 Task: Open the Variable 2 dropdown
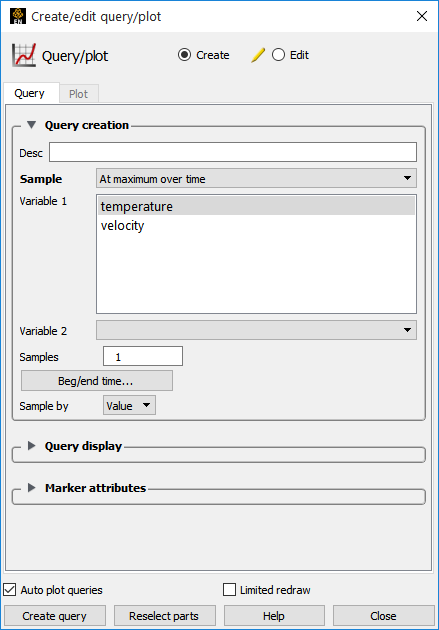pyautogui.click(x=256, y=330)
